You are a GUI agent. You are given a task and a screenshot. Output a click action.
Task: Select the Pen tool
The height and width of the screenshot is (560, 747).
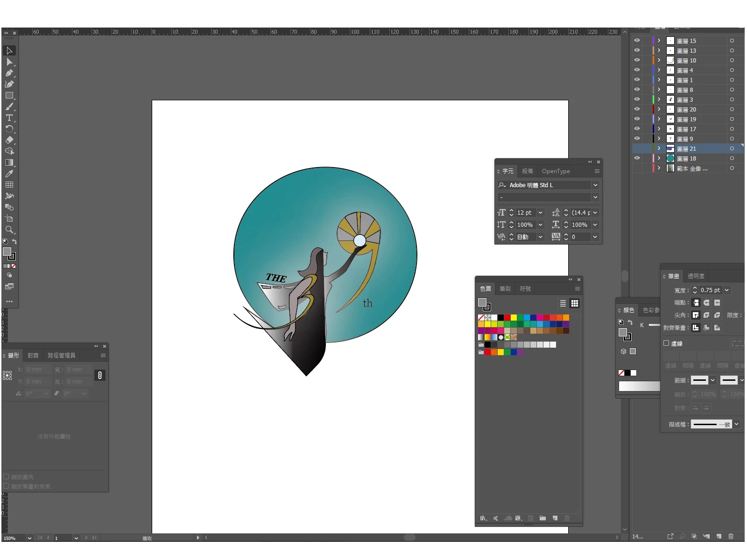9,73
